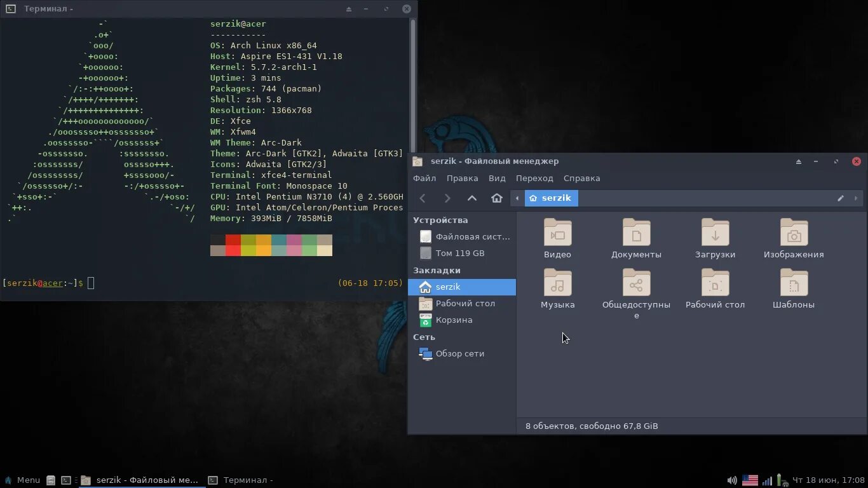Open the Общедоступные folder

click(636, 294)
